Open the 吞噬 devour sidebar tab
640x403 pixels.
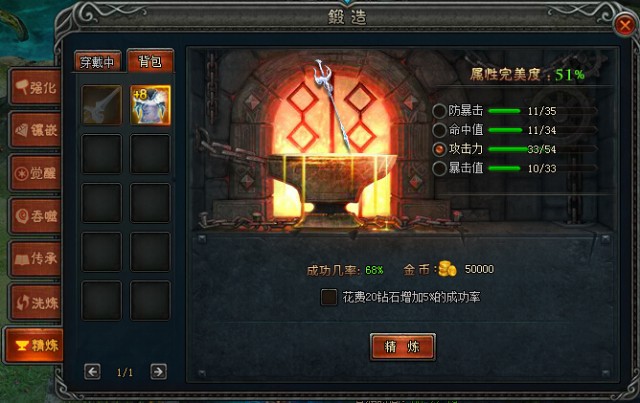coord(36,216)
